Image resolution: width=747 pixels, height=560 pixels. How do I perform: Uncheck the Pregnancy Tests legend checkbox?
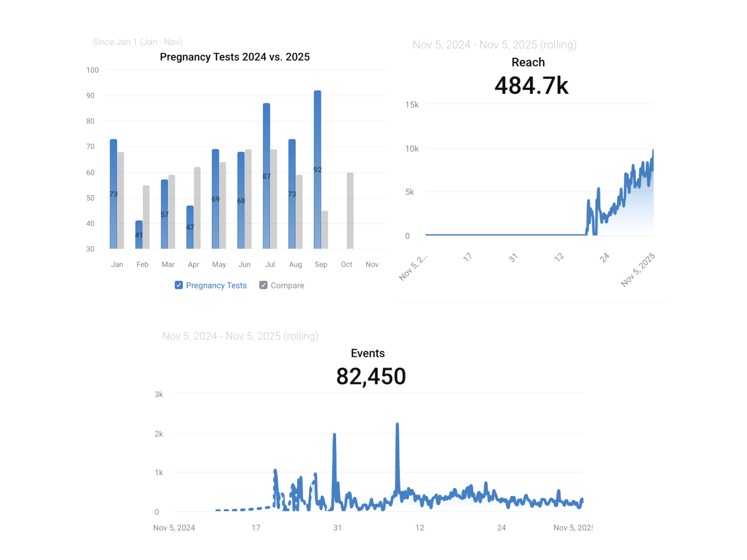179,285
